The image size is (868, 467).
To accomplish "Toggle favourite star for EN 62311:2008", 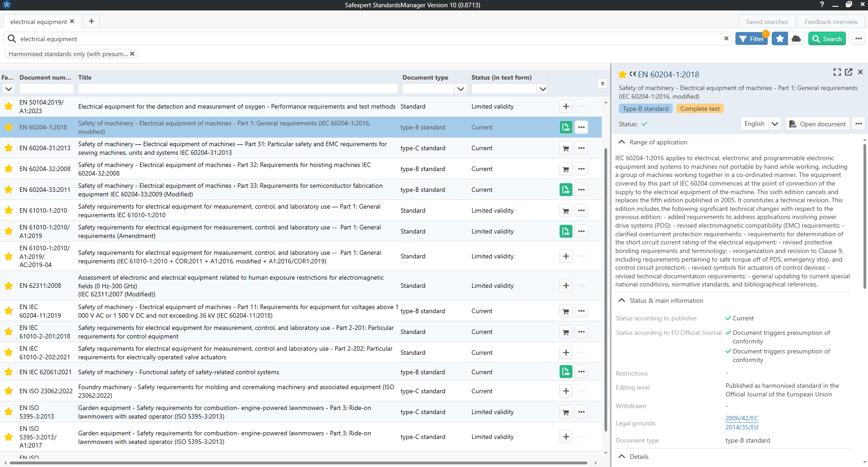I will 8,286.
